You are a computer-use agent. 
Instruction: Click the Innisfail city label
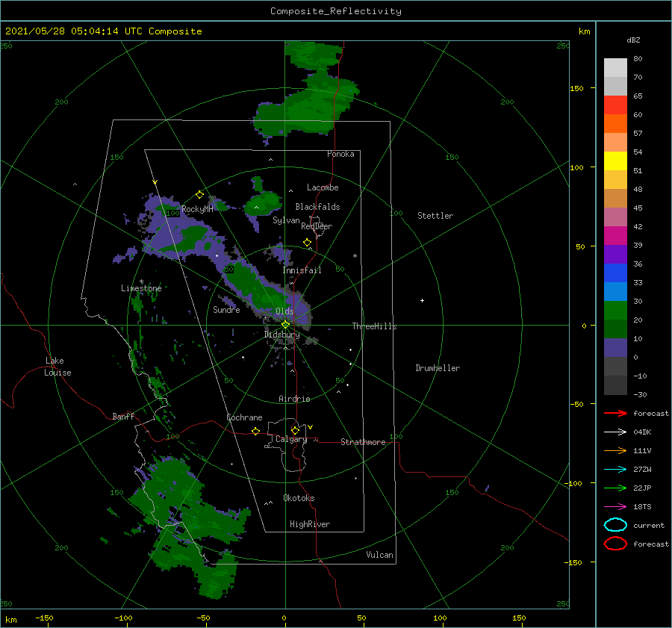[x=302, y=270]
